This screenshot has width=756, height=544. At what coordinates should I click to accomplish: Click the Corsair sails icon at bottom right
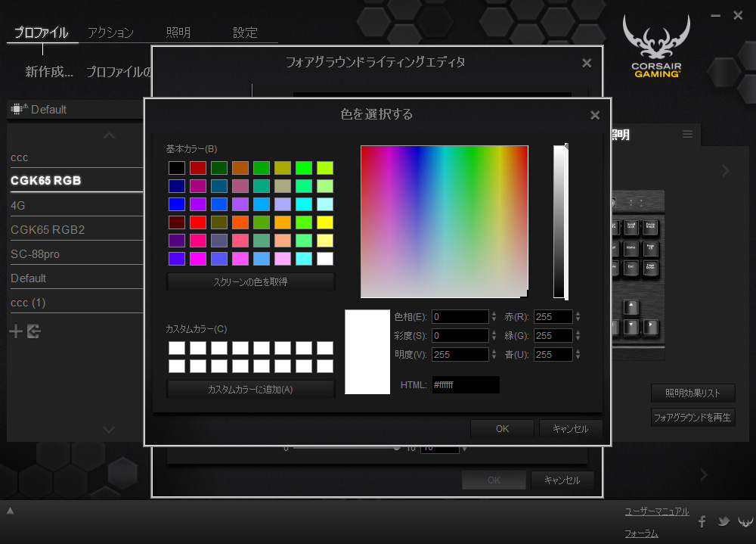pyautogui.click(x=745, y=521)
